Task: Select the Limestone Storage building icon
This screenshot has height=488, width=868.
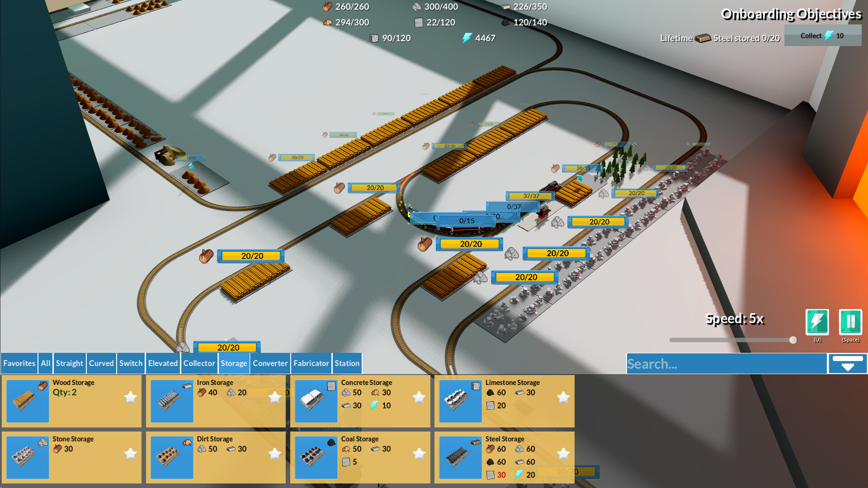Action: pyautogui.click(x=460, y=400)
